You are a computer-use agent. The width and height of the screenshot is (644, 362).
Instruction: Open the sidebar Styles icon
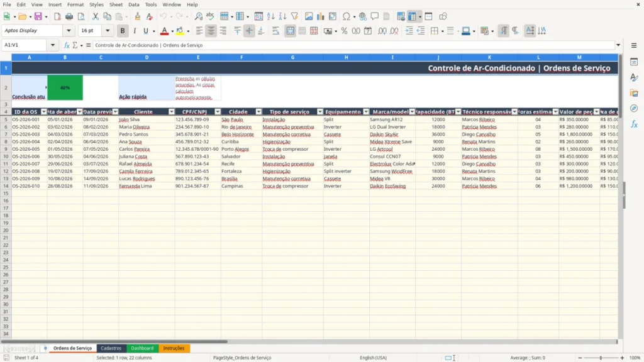[x=634, y=77]
